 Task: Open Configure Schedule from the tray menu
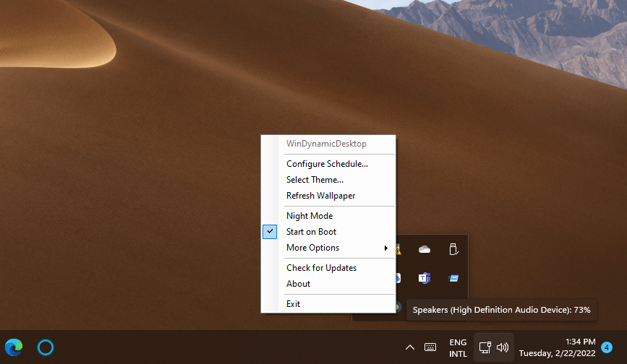pos(328,164)
